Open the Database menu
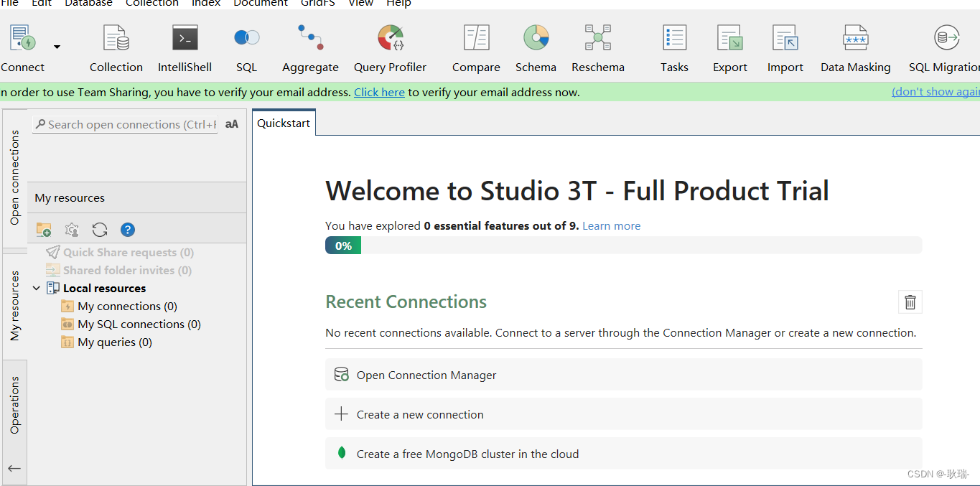The image size is (980, 486). tap(88, 4)
